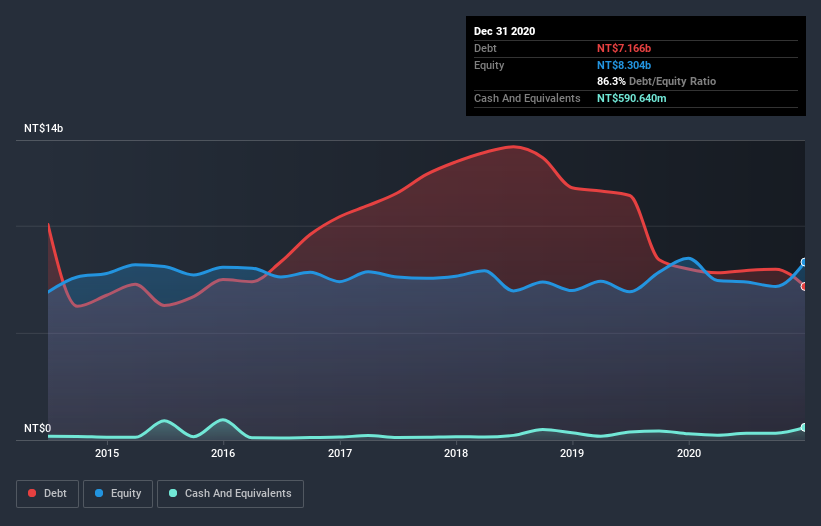821x526 pixels.
Task: Click the NT$7.166b debt value
Action: tap(624, 48)
